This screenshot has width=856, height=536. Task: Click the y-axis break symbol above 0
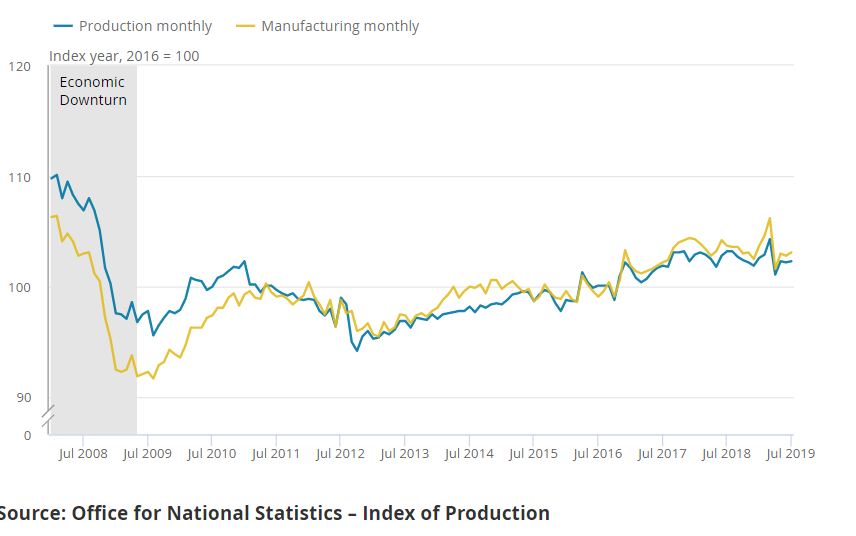pos(49,415)
